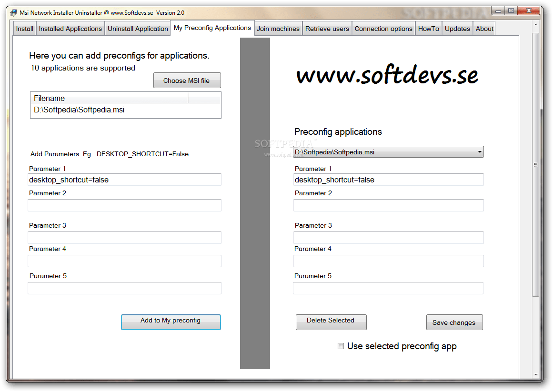The height and width of the screenshot is (392, 553).
Task: Click the Save changes button
Action: (454, 322)
